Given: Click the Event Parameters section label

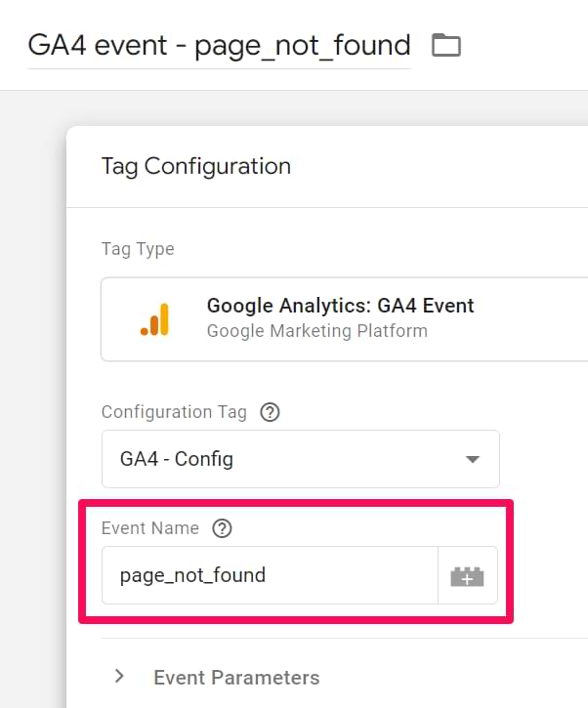Looking at the screenshot, I should tap(236, 678).
